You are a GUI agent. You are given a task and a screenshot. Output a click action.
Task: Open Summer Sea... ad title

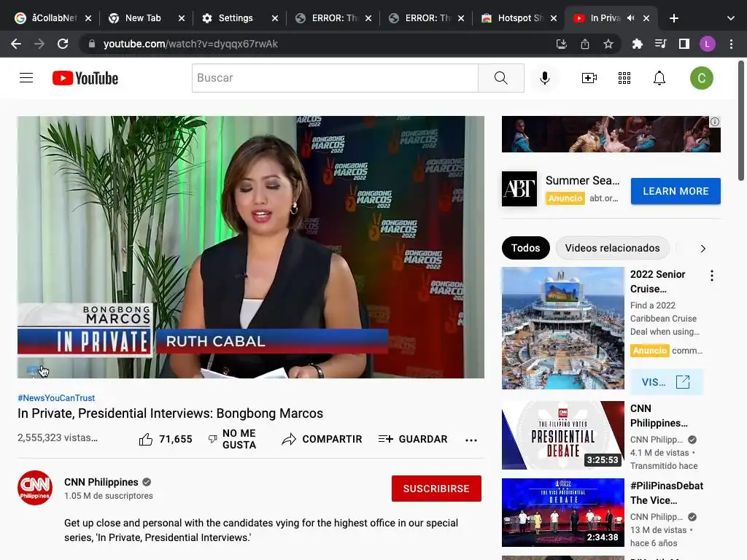[x=583, y=181]
